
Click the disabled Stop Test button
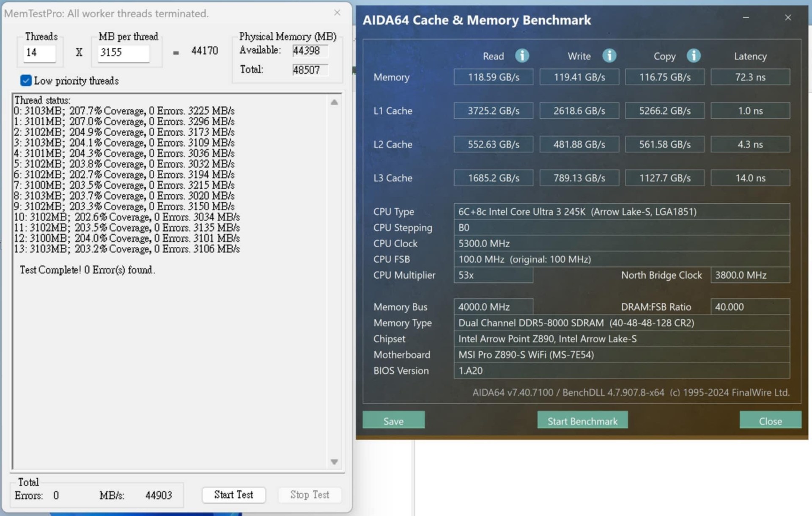[x=310, y=494]
